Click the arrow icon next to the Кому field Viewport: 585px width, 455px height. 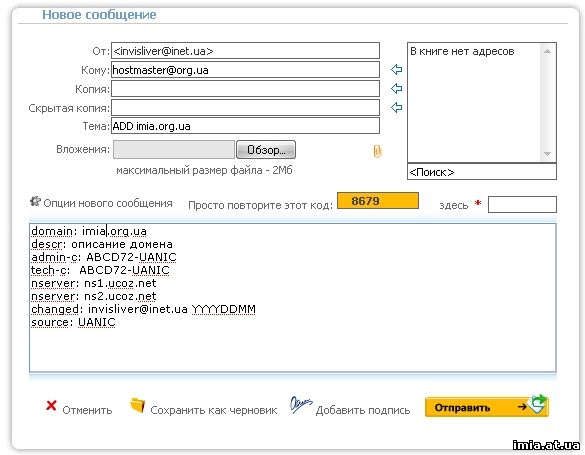click(396, 69)
